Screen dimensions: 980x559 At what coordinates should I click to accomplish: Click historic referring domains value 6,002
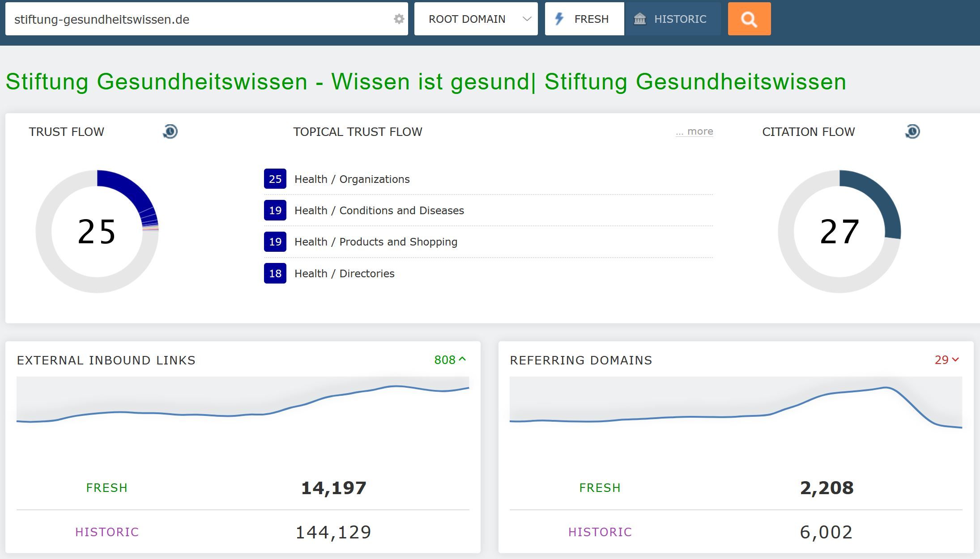[x=826, y=532]
